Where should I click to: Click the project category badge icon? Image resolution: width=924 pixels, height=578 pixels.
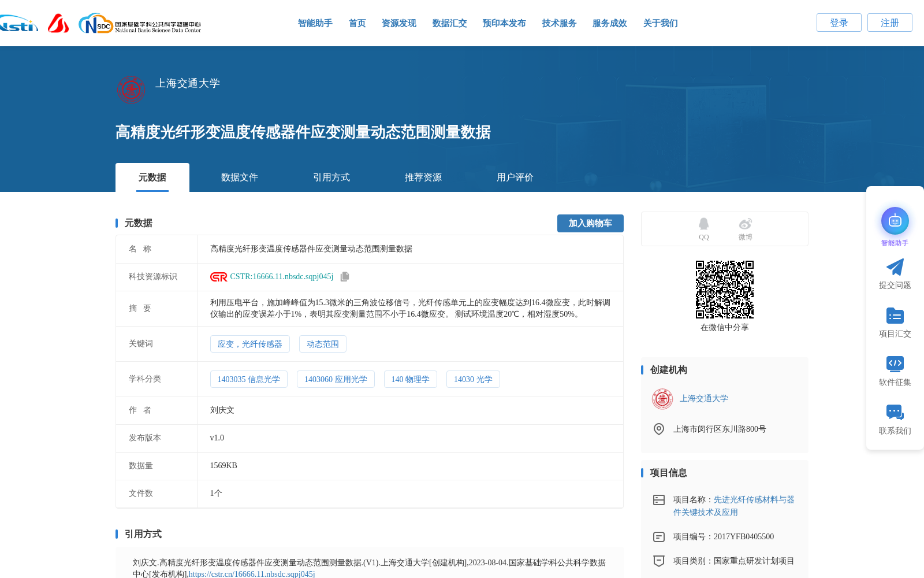click(658, 561)
